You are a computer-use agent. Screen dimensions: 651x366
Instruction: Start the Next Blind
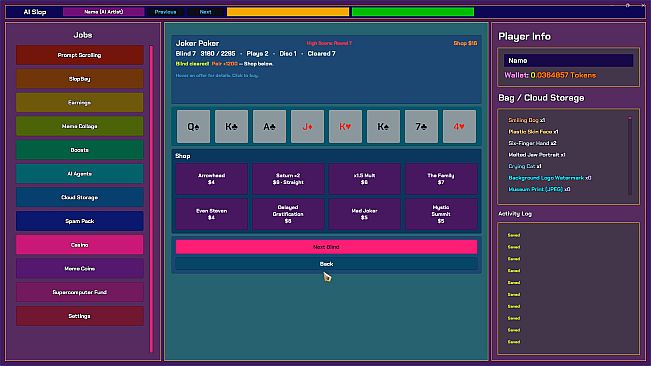tap(326, 247)
